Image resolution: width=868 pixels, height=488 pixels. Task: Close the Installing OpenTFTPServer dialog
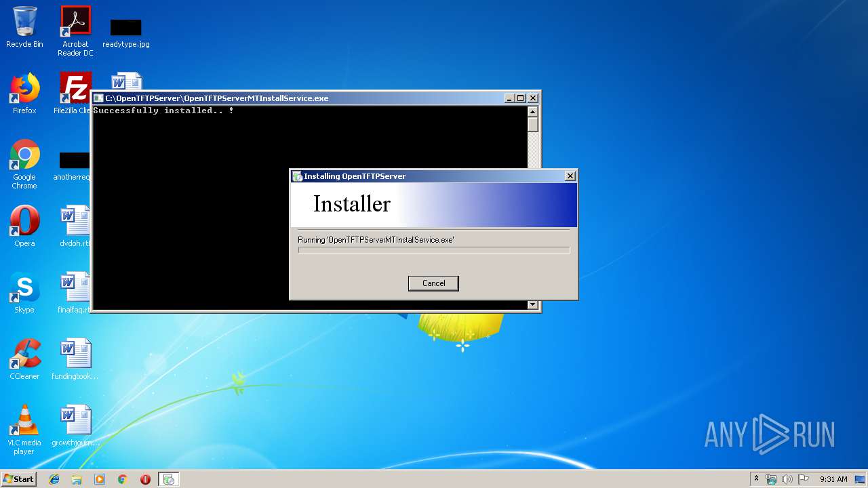coord(570,176)
